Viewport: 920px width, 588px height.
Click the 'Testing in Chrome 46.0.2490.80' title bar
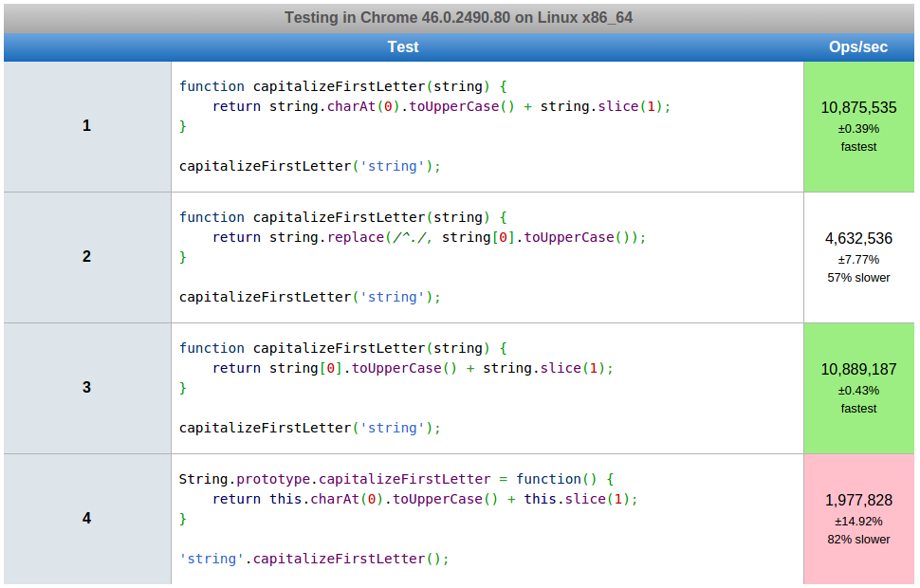pos(459,18)
